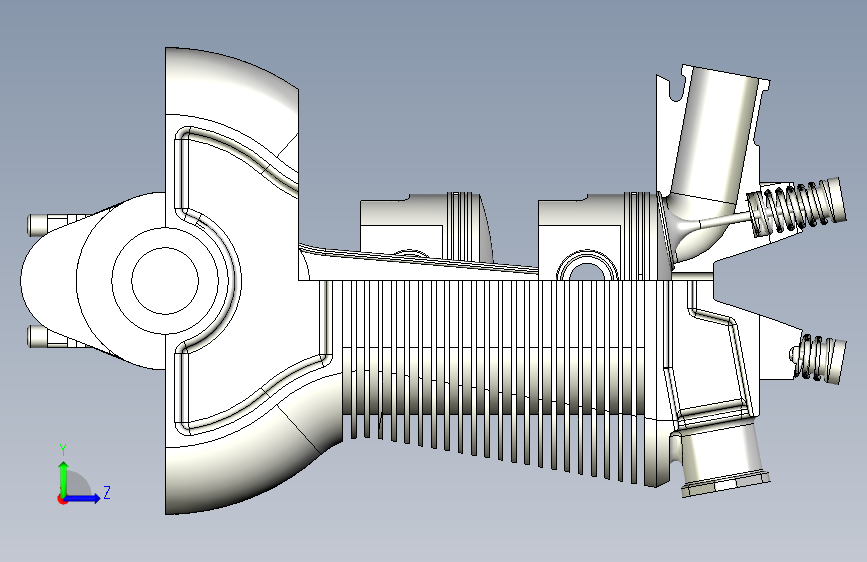Screen dimensions: 867x562
Task: Click the "Y" axis label
Action: 63,450
